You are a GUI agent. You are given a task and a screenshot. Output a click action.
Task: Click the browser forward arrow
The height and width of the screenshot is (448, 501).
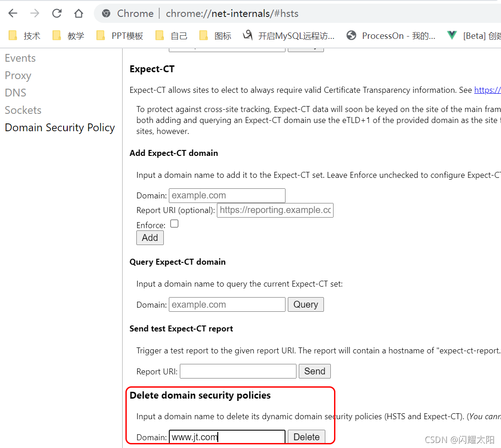(x=34, y=13)
